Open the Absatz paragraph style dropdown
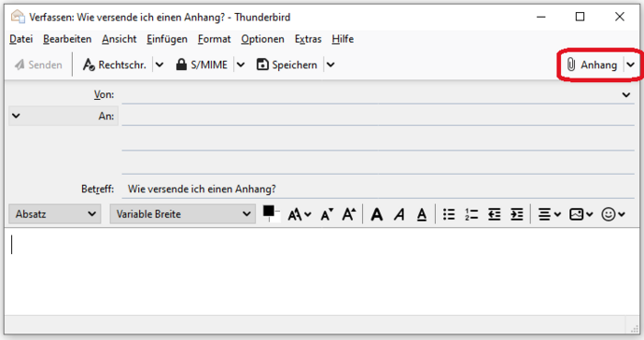The height and width of the screenshot is (340, 644). click(x=55, y=214)
